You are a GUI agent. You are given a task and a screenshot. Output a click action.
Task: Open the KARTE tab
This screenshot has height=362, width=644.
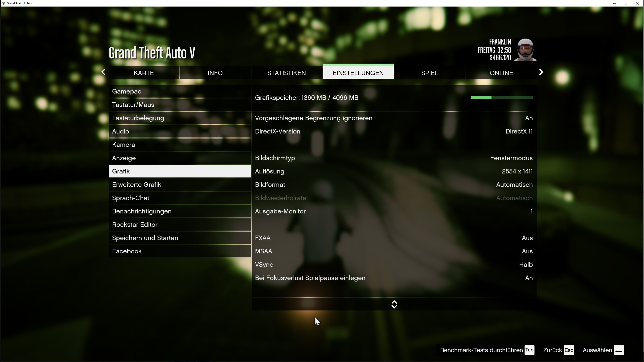tap(144, 73)
